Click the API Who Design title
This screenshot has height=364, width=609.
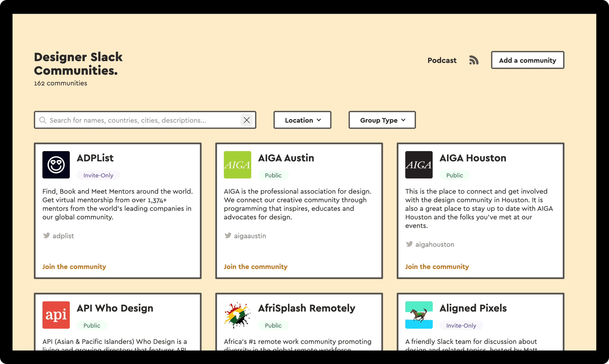click(x=115, y=308)
